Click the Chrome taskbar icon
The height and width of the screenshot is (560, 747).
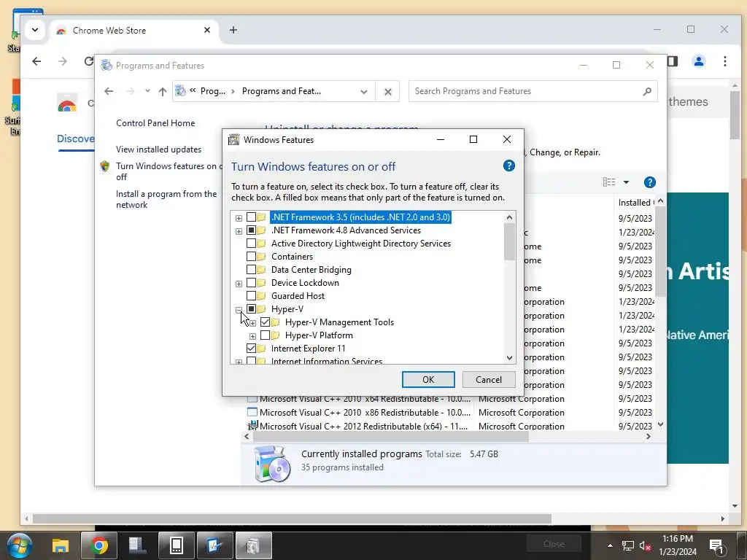click(x=98, y=545)
